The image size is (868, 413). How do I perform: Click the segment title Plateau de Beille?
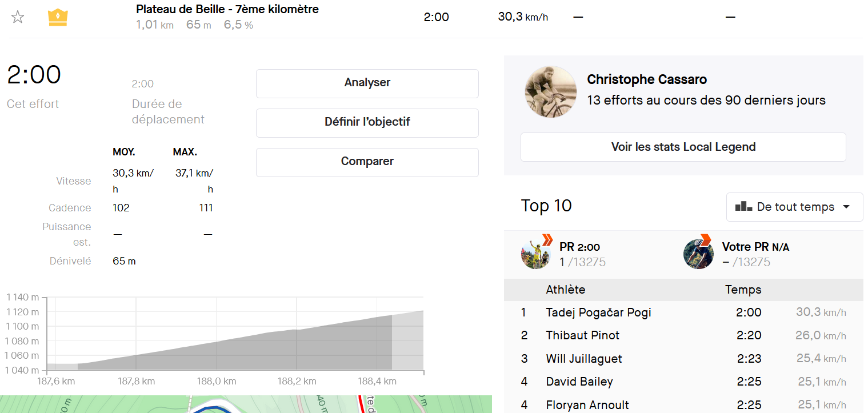point(227,9)
